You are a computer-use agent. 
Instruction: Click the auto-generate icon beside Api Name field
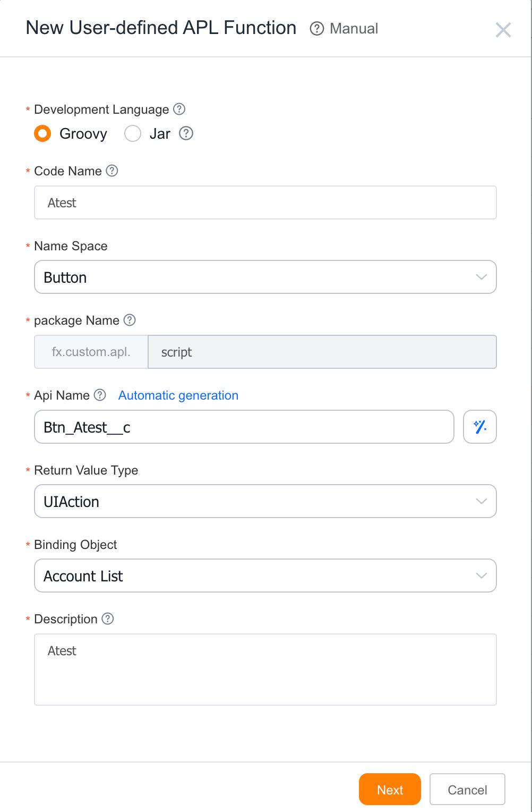(479, 426)
